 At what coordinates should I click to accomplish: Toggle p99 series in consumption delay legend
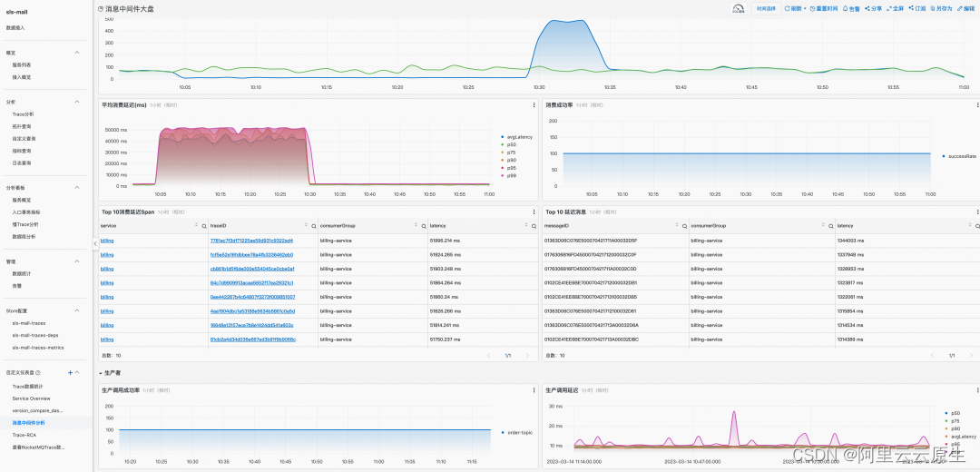click(x=509, y=176)
